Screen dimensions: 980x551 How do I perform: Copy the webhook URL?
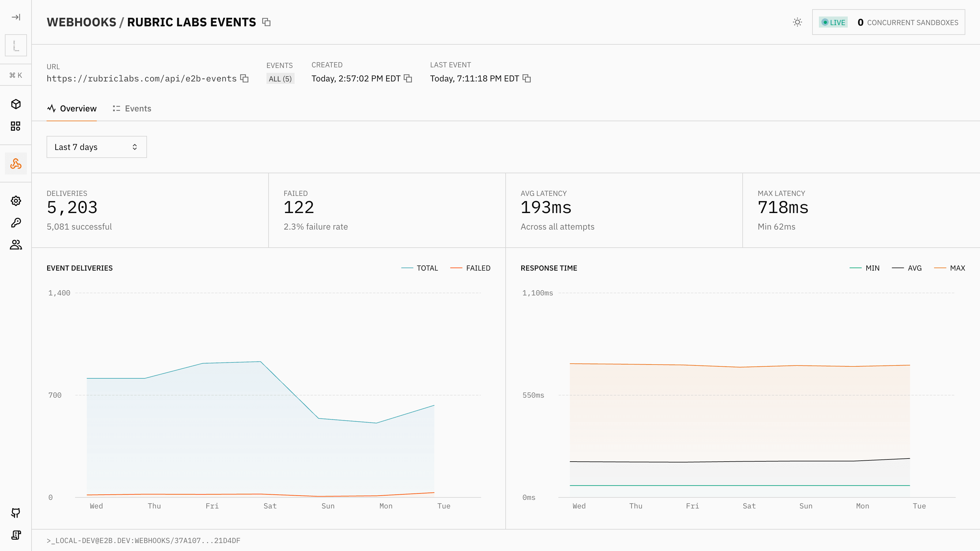[244, 78]
